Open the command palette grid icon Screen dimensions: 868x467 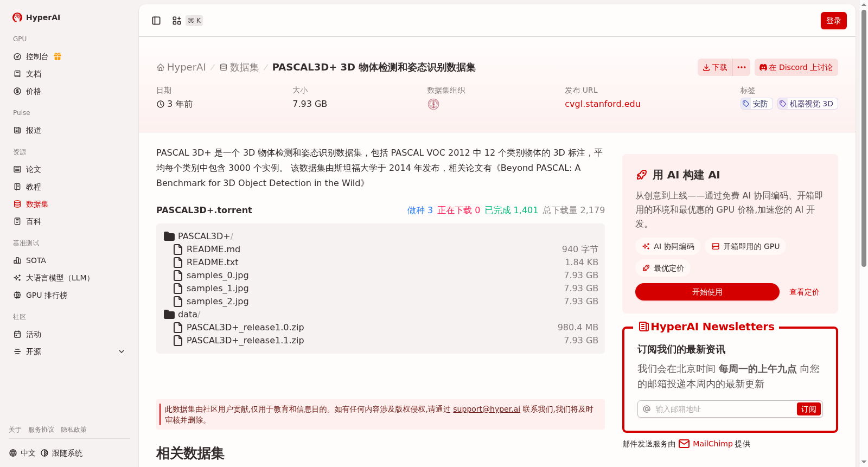tap(177, 21)
